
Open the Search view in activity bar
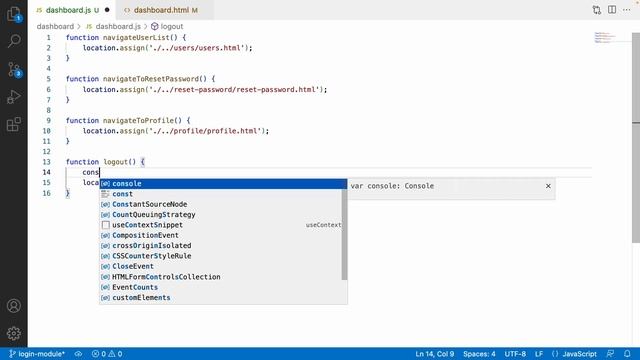(14, 41)
